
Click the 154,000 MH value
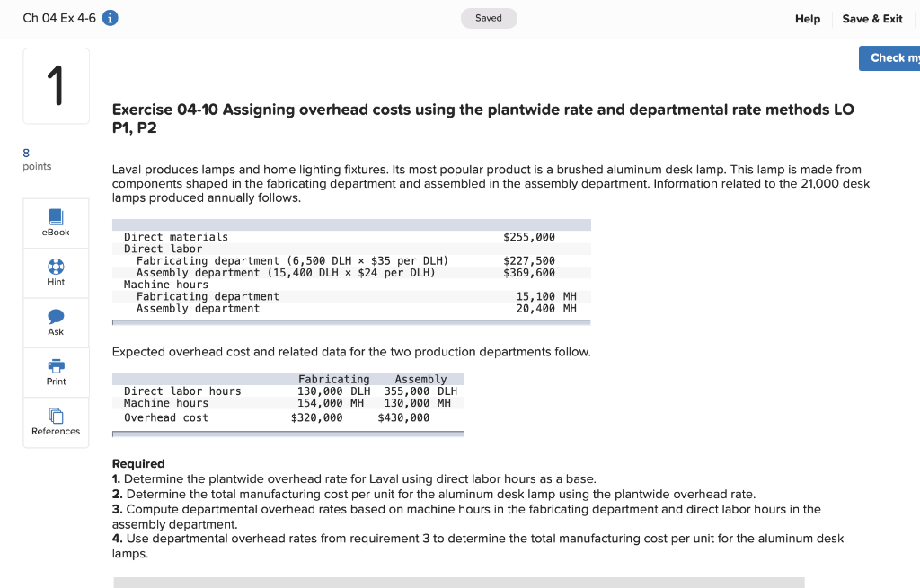(331, 403)
